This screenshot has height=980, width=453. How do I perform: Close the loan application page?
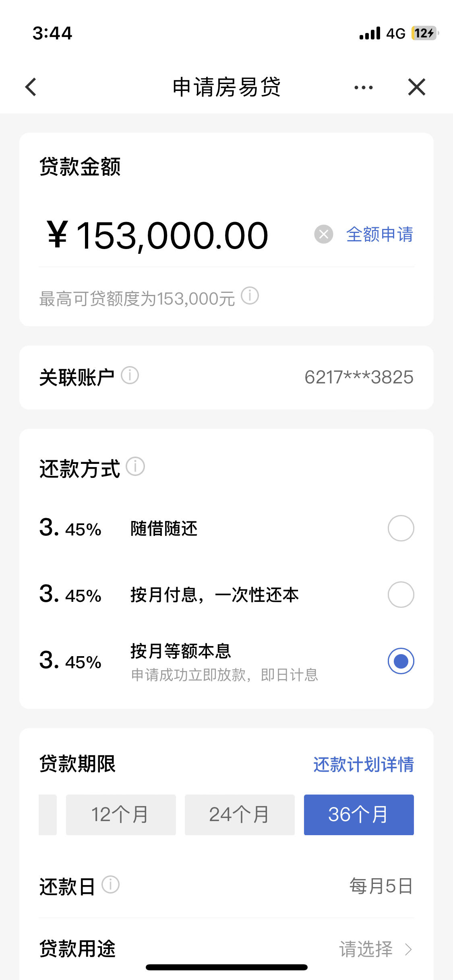tap(416, 87)
